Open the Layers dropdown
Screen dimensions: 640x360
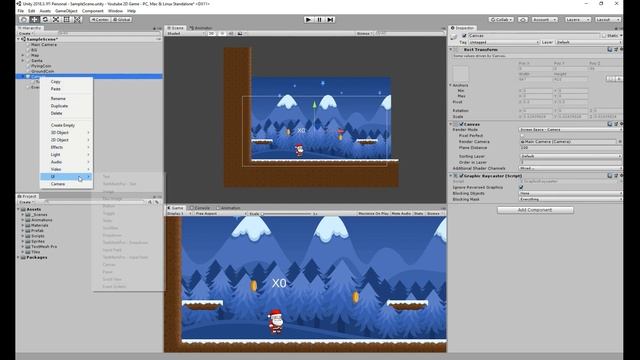(578, 19)
